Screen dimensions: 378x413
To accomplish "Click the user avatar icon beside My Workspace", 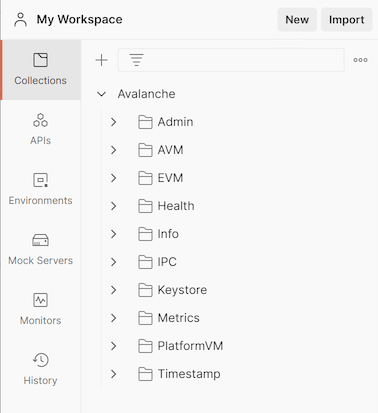I will pyautogui.click(x=21, y=20).
